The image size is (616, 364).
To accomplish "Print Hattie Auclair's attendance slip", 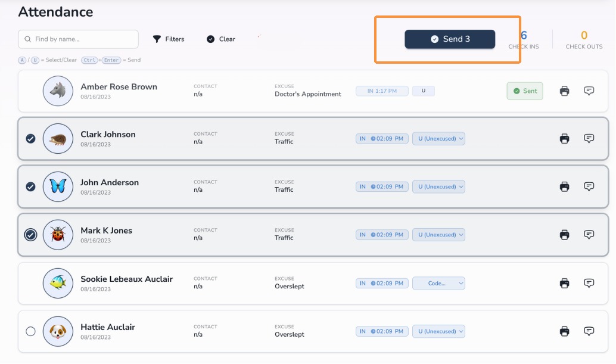I will 564,331.
